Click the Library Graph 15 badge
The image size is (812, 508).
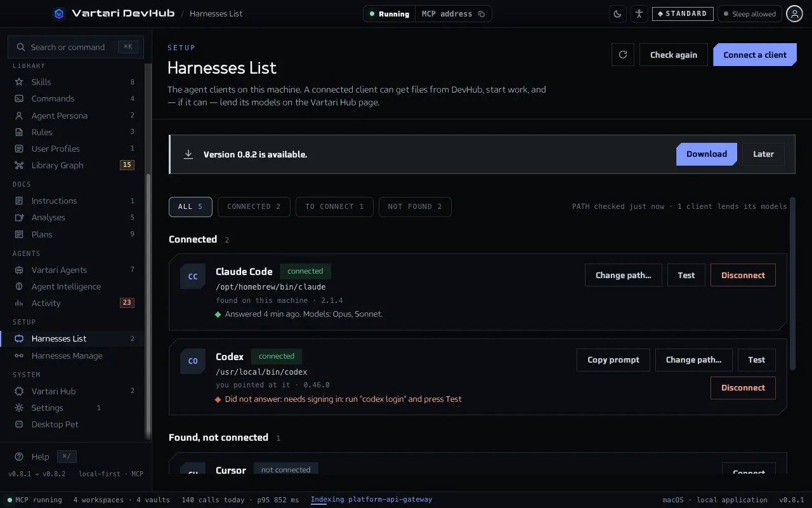coord(127,165)
